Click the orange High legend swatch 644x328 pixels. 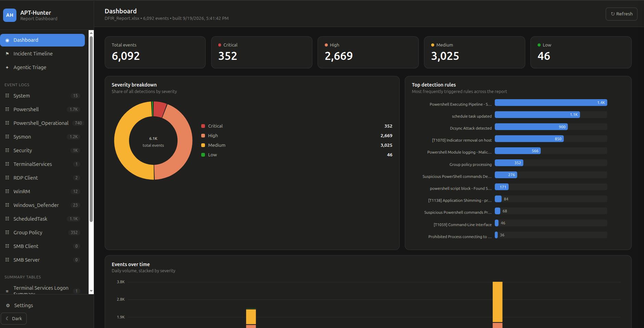pyautogui.click(x=203, y=136)
